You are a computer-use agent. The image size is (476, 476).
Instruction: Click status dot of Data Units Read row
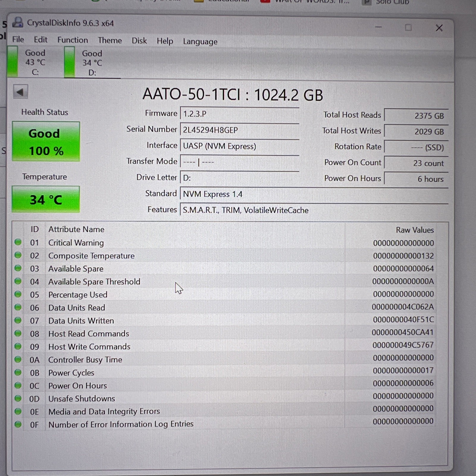click(x=18, y=307)
